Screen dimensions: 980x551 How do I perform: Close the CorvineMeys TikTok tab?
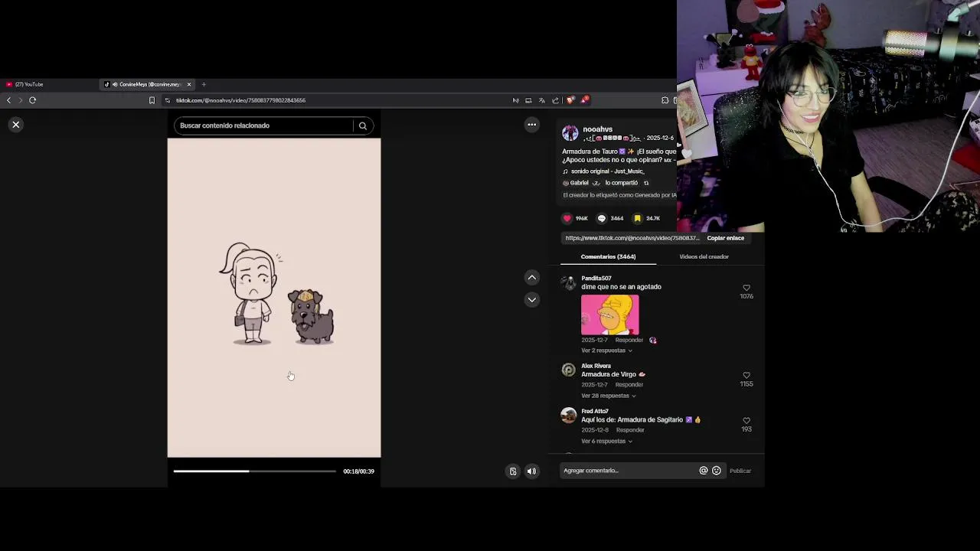click(189, 84)
